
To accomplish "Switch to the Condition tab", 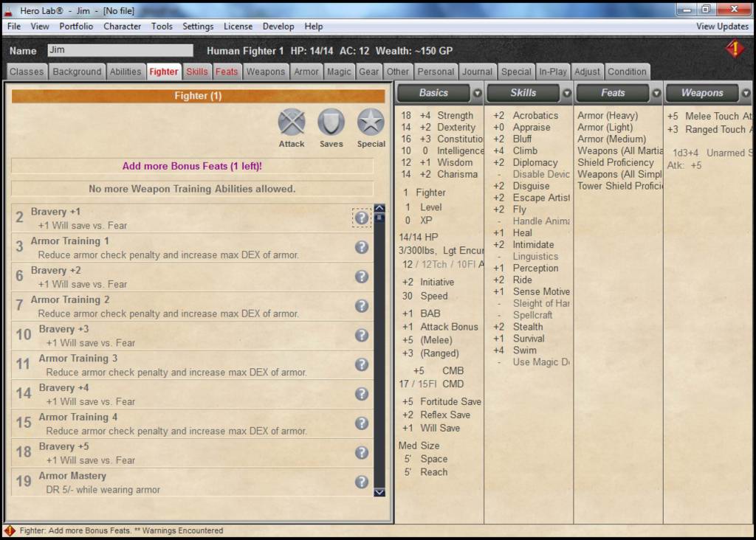I will [627, 72].
